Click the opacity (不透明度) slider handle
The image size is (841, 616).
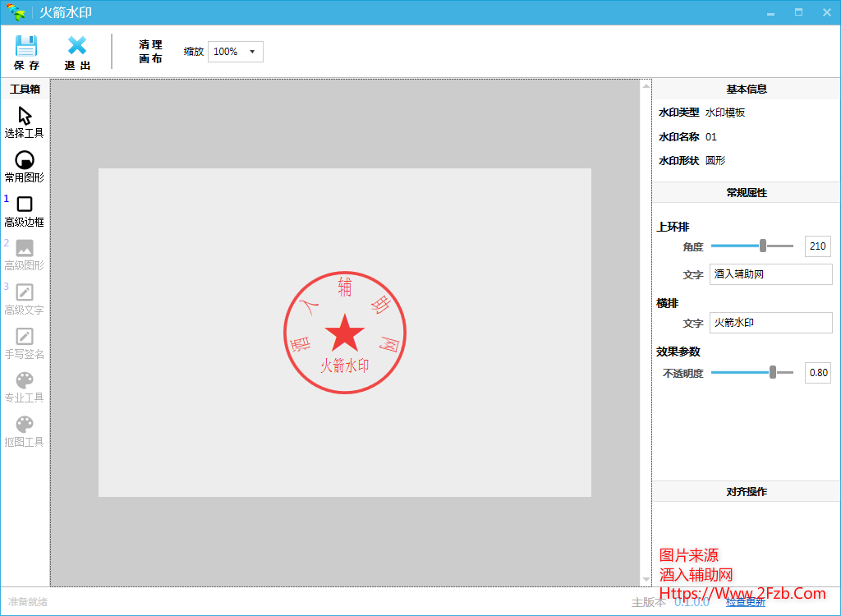coord(773,372)
